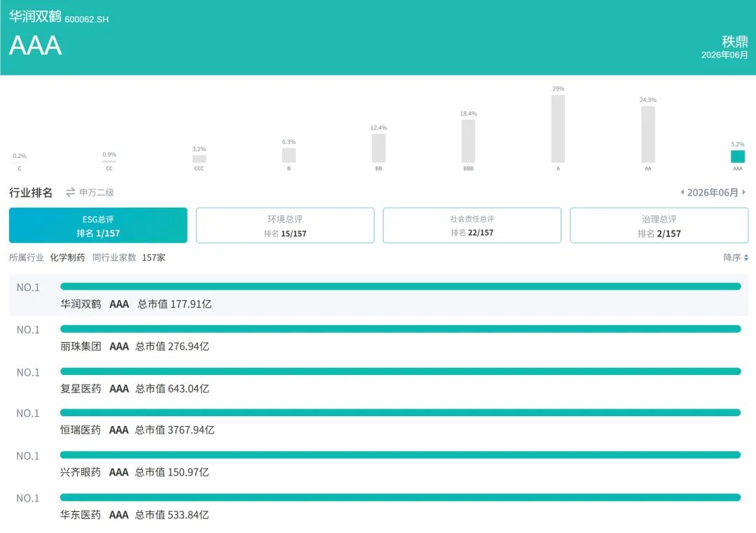Go to the next month arrow
This screenshot has width=756, height=533.
point(744,192)
